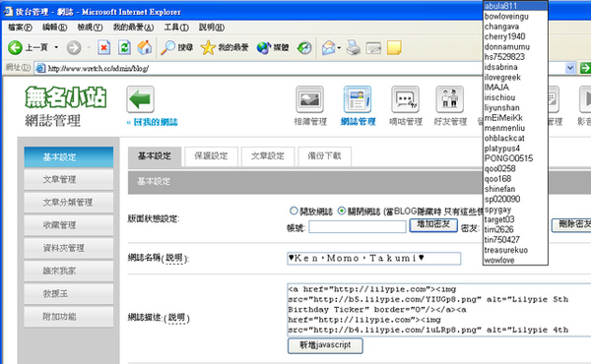The image size is (591, 364).
Task: Go to Home page icon
Action: (x=145, y=47)
